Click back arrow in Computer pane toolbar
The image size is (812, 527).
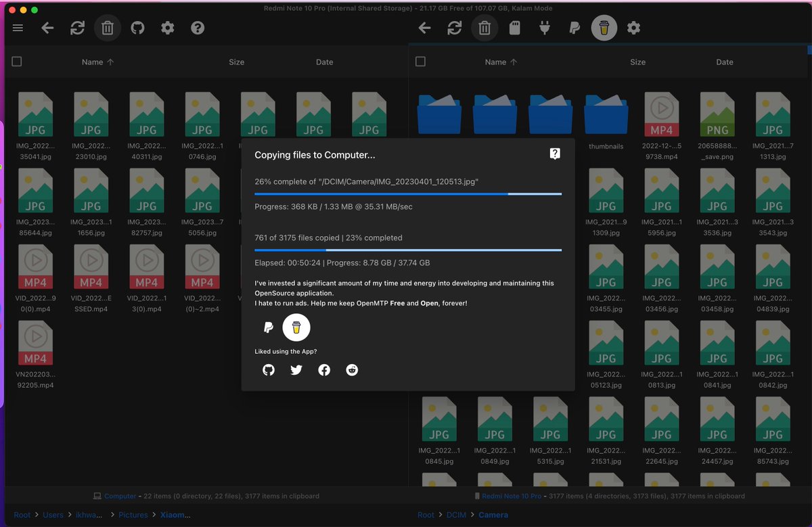click(x=47, y=28)
